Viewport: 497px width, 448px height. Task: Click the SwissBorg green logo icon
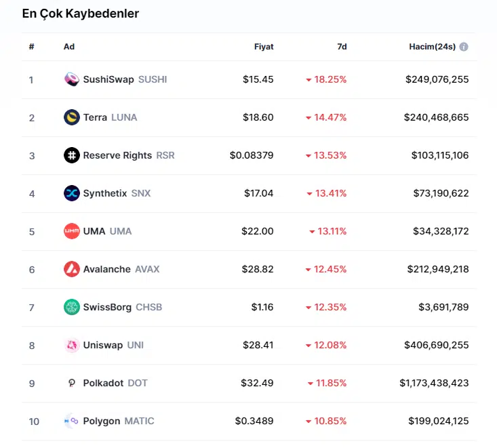(71, 307)
